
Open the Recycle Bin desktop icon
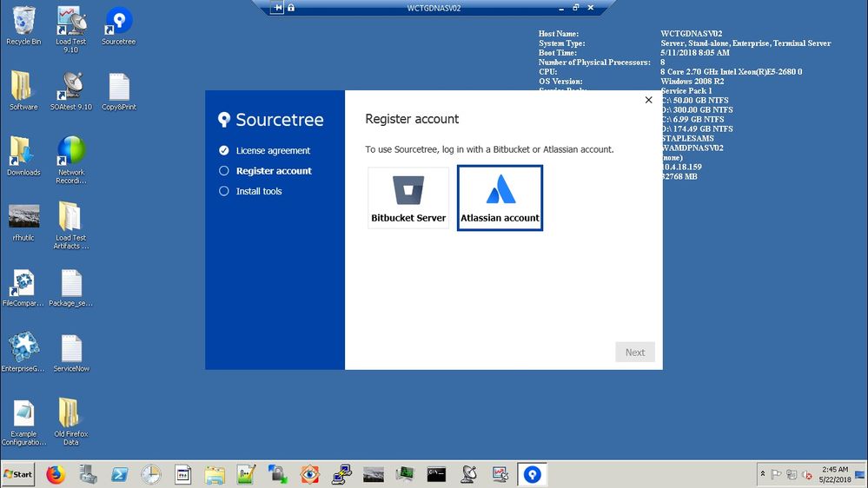pos(23,26)
